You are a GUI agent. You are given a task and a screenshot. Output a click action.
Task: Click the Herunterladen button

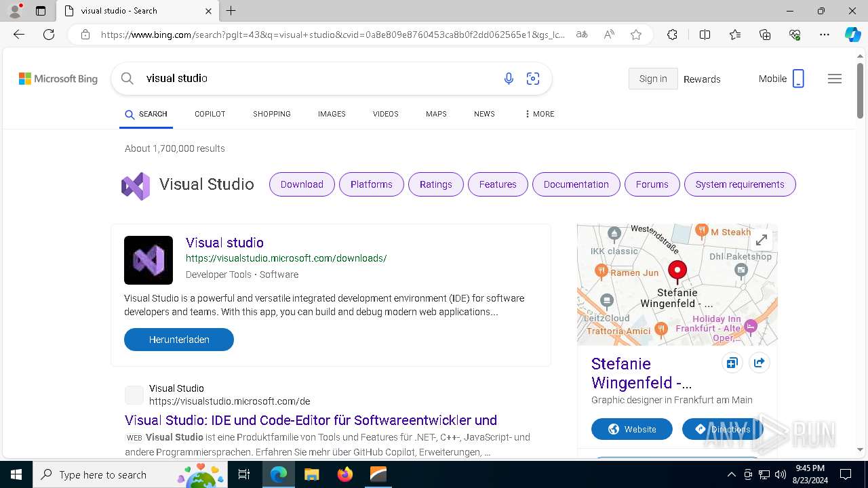179,340
